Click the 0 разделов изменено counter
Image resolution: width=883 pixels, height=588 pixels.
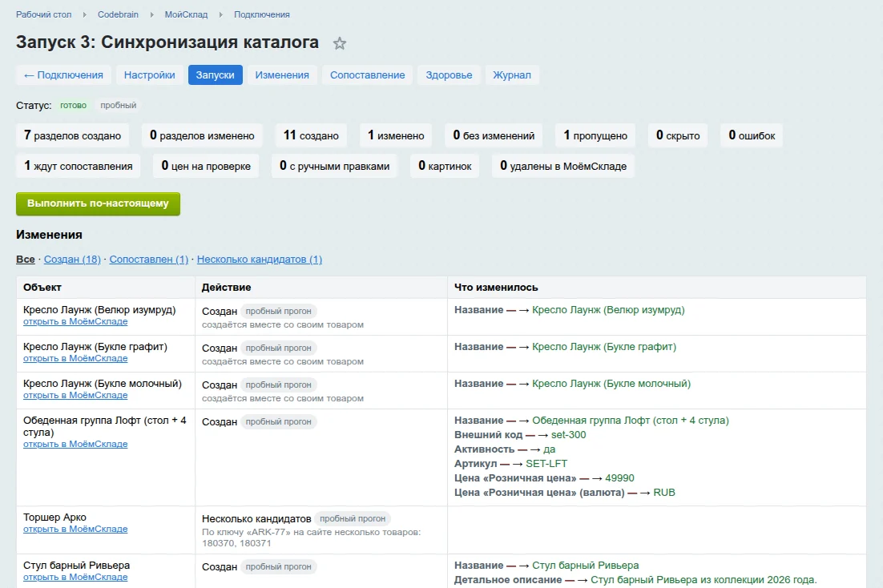[x=202, y=135]
